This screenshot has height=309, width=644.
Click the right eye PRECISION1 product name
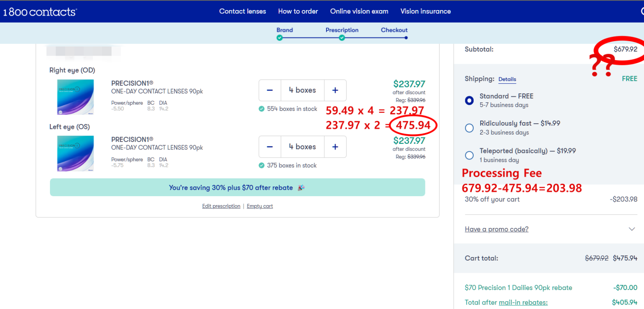(132, 83)
